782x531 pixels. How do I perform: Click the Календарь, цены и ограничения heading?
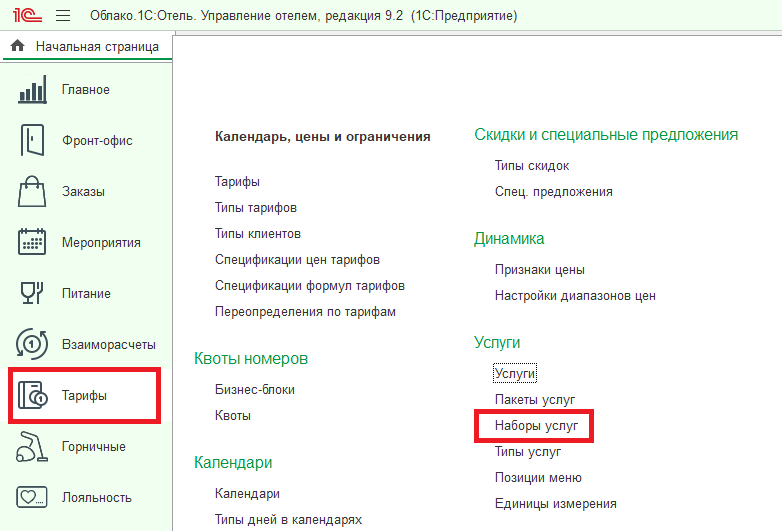pyautogui.click(x=323, y=137)
